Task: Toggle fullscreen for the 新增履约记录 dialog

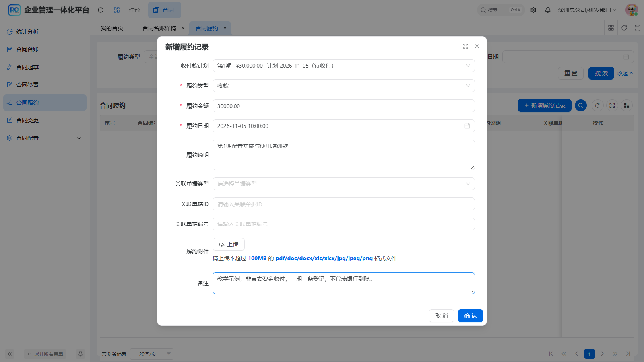Action: (x=466, y=46)
